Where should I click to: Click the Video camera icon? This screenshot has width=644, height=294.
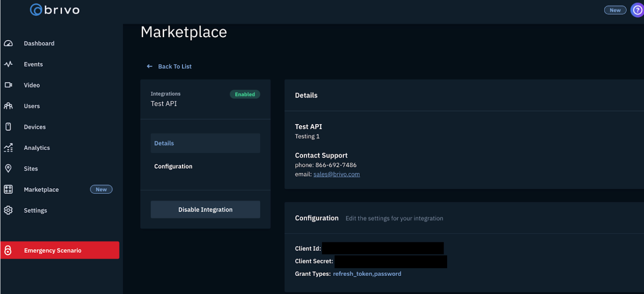click(x=8, y=85)
